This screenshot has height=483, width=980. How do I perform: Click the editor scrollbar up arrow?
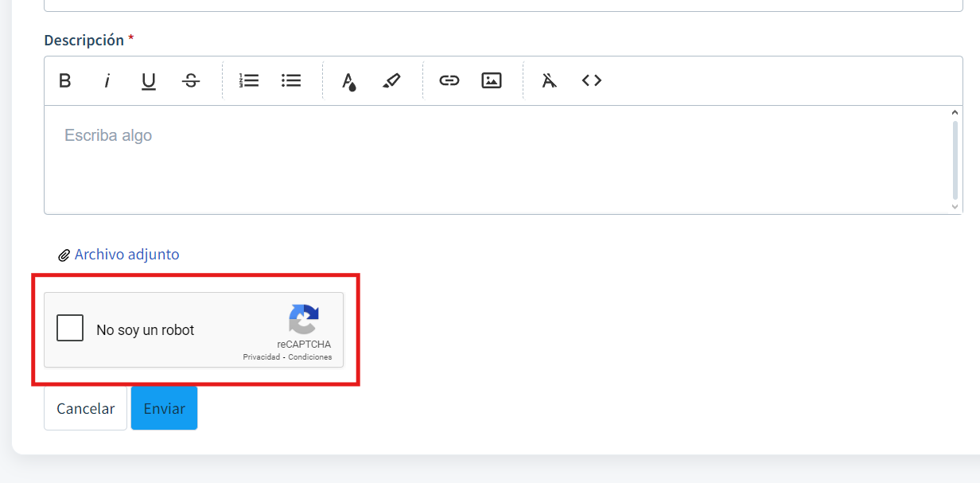955,113
